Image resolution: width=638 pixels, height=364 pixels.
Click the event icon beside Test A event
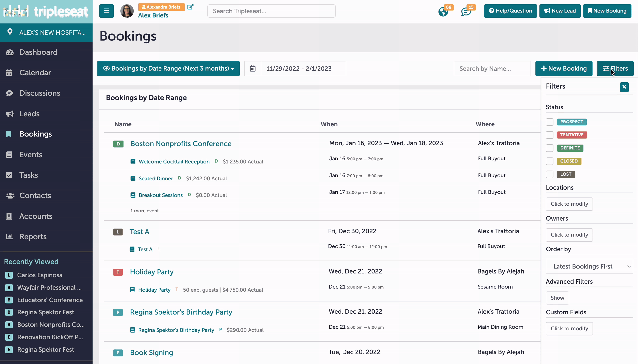pyautogui.click(x=132, y=249)
